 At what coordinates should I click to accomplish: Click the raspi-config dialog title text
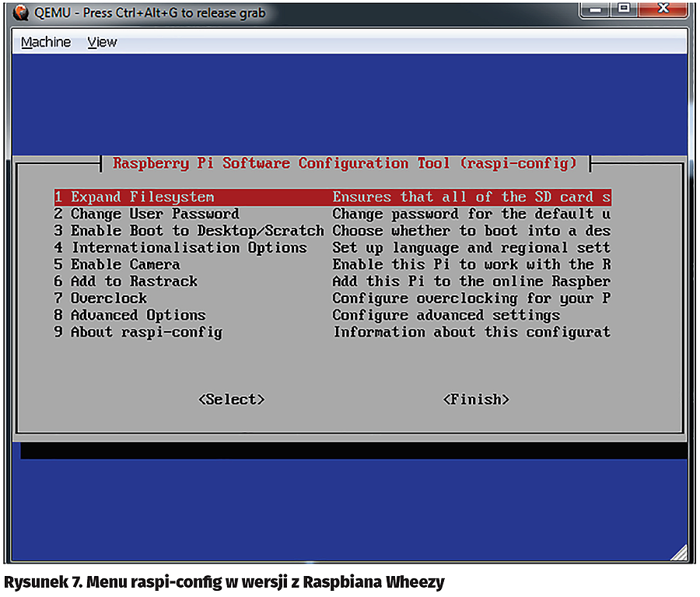click(345, 163)
